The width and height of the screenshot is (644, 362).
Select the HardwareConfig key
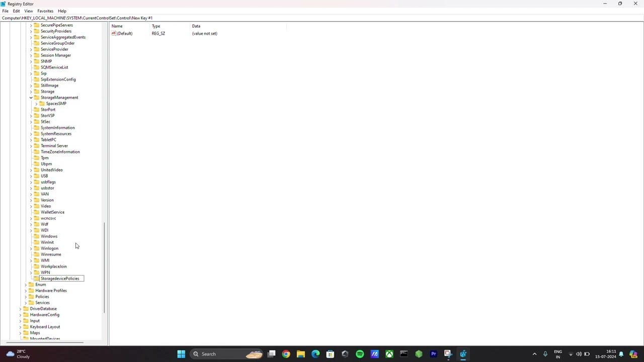click(44, 315)
